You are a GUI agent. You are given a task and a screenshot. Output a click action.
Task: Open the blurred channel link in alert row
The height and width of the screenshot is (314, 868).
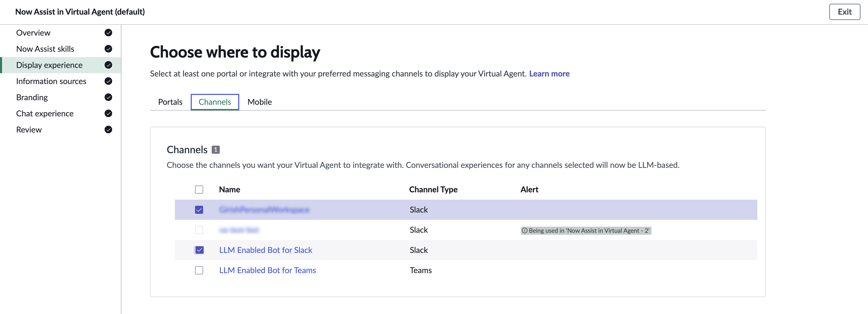pos(239,230)
